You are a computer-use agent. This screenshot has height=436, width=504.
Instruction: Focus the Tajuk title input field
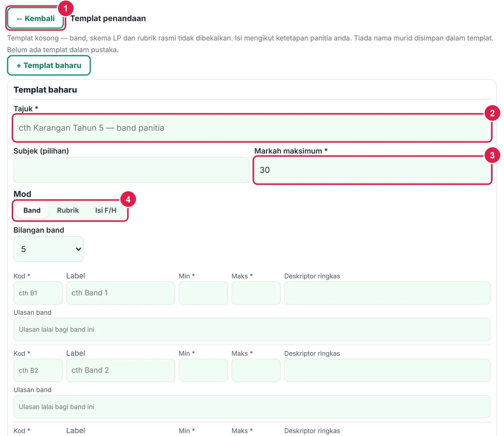tap(252, 128)
